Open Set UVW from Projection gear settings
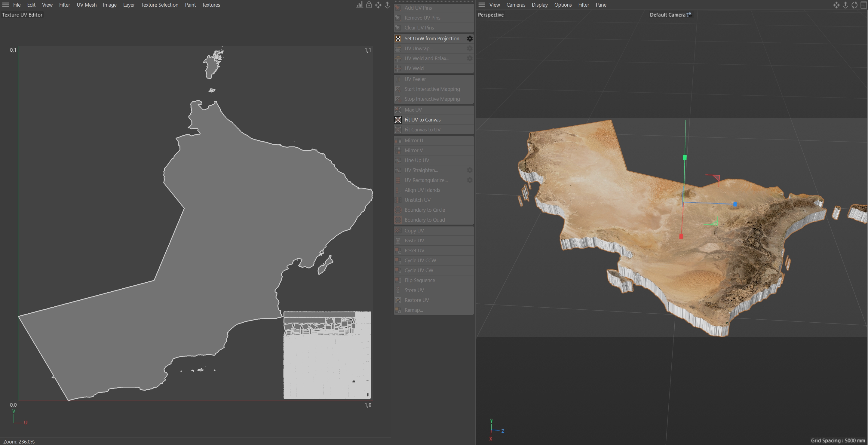The width and height of the screenshot is (868, 445). (x=470, y=38)
